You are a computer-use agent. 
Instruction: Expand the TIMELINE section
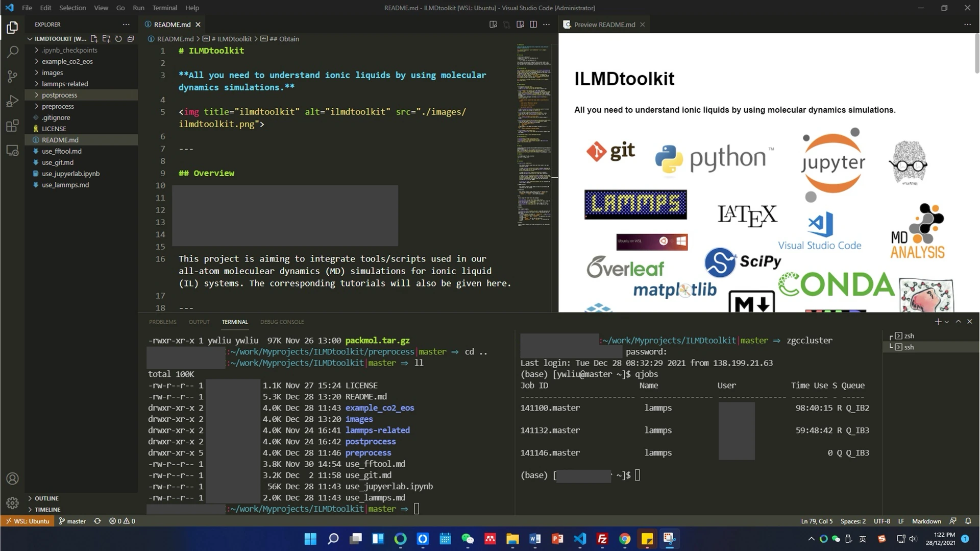tap(82, 510)
